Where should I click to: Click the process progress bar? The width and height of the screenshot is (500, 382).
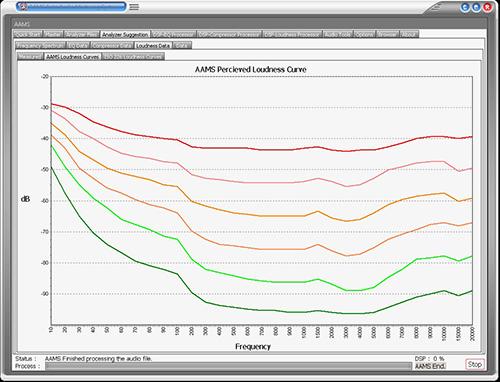228,366
